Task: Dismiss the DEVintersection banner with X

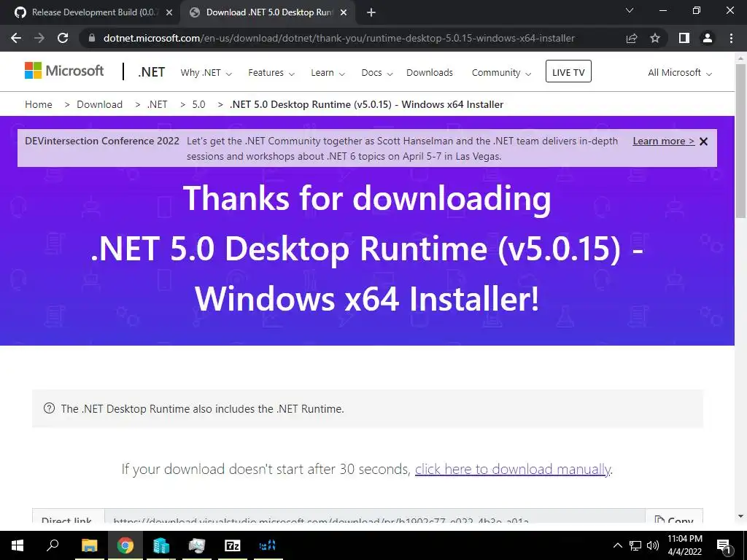Action: click(704, 141)
